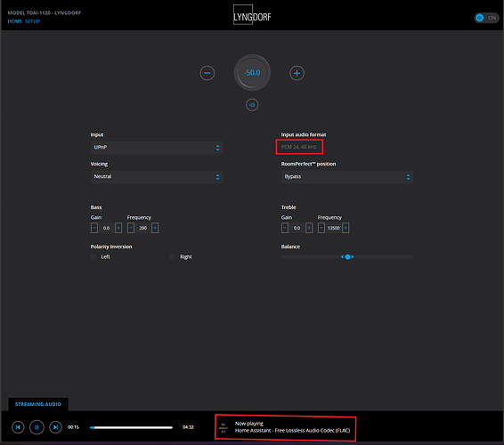This screenshot has height=445, width=504.
Task: Decrease volume with the minus button
Action: 207,73
